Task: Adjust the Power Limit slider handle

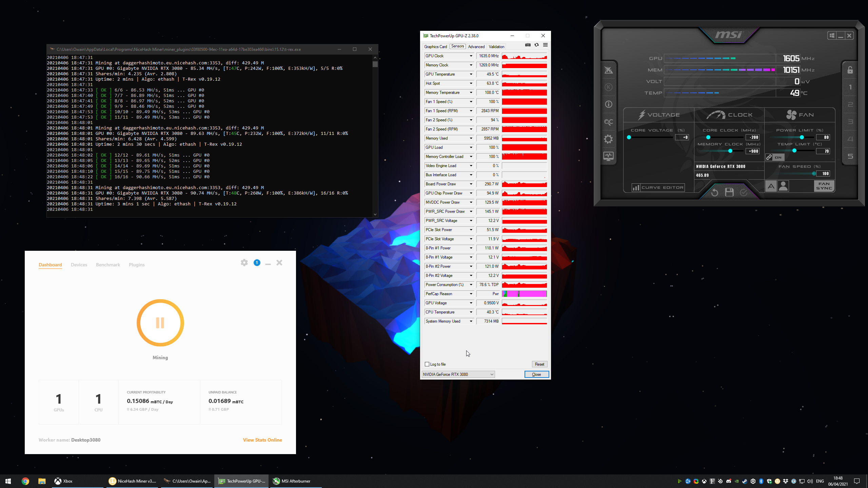Action: click(802, 137)
